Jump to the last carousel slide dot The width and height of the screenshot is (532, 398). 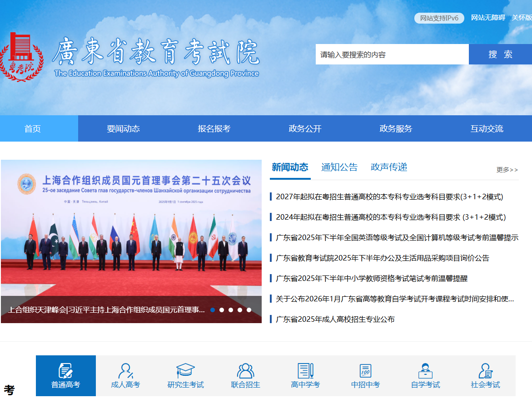tap(249, 310)
